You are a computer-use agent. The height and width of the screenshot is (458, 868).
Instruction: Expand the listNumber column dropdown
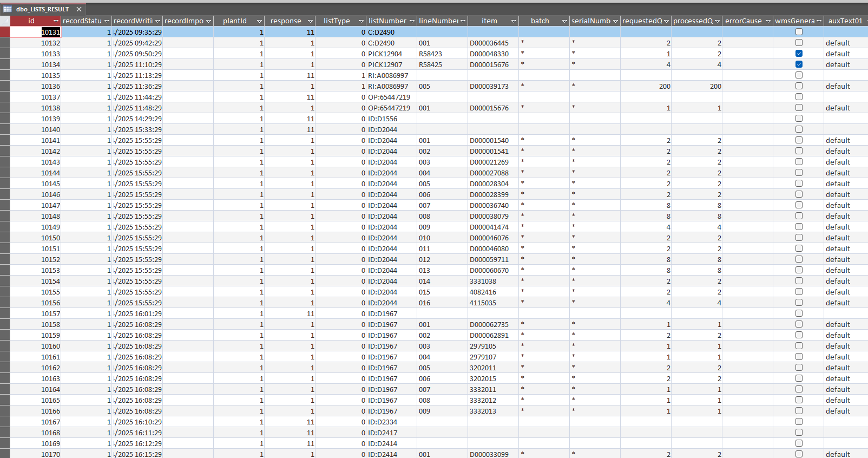pyautogui.click(x=412, y=21)
